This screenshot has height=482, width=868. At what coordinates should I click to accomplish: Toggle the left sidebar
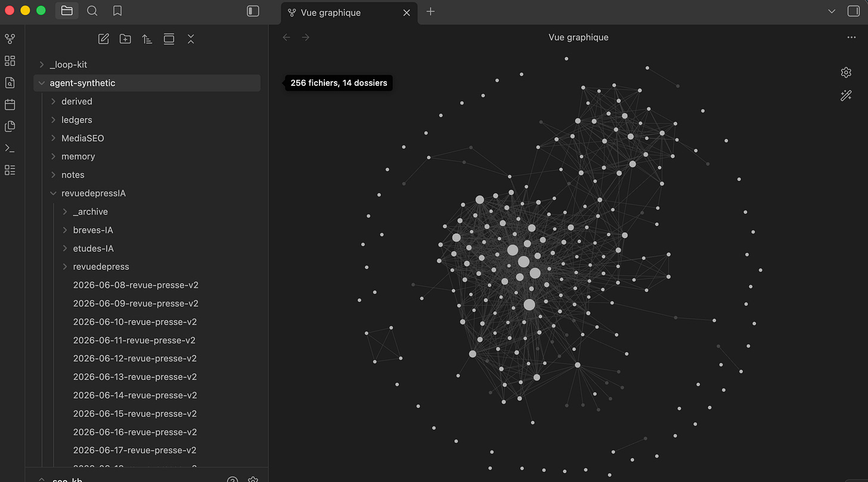click(253, 11)
